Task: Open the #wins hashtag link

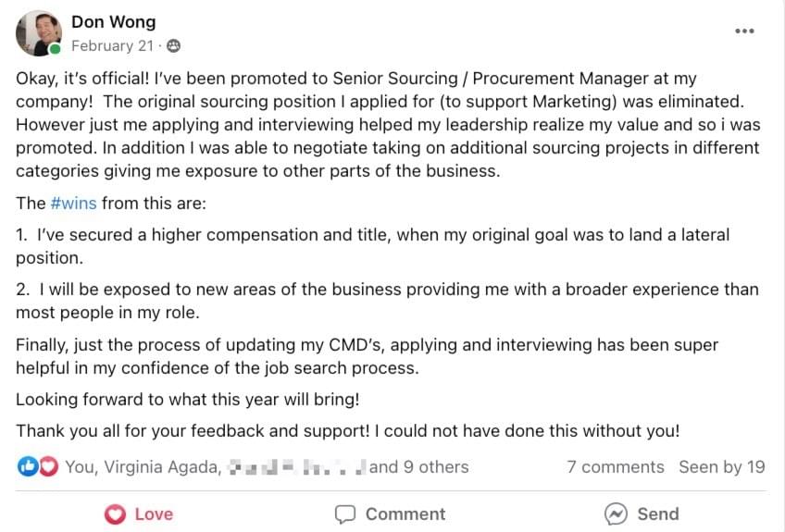Action: pyautogui.click(x=73, y=204)
